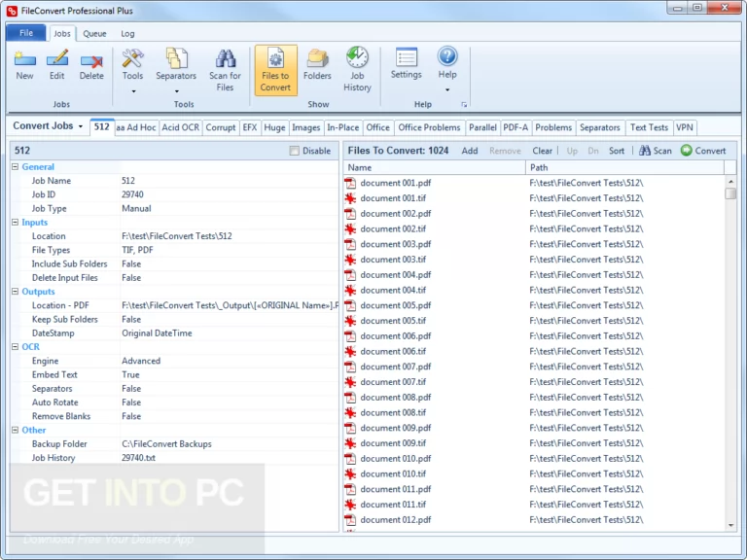Click the New job icon

[24, 59]
